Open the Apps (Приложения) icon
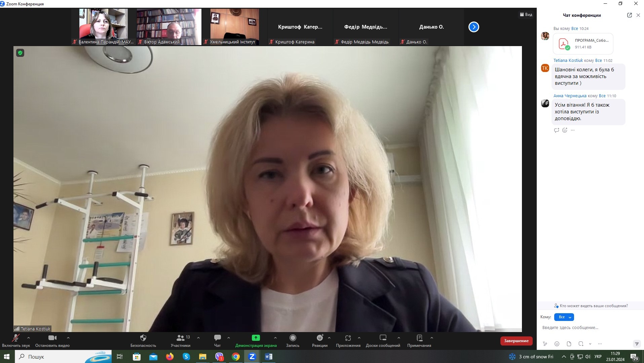The width and height of the screenshot is (644, 363). point(348,338)
